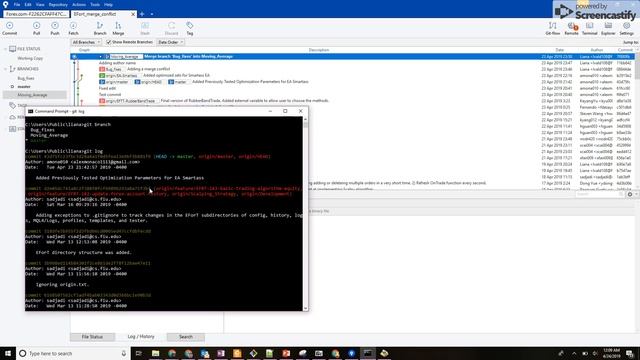Image resolution: width=640 pixels, height=360 pixels.
Task: Open File Explorer from the taskbar
Action: 156,353
